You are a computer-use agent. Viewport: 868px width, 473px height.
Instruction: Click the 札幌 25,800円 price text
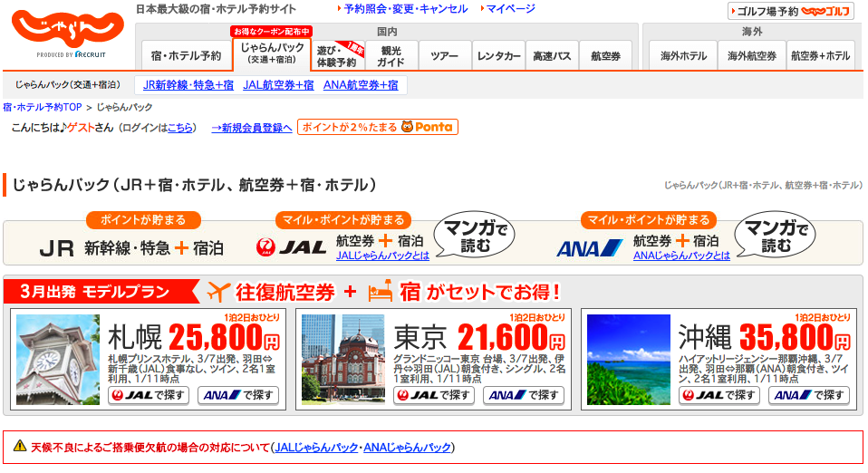[194, 337]
